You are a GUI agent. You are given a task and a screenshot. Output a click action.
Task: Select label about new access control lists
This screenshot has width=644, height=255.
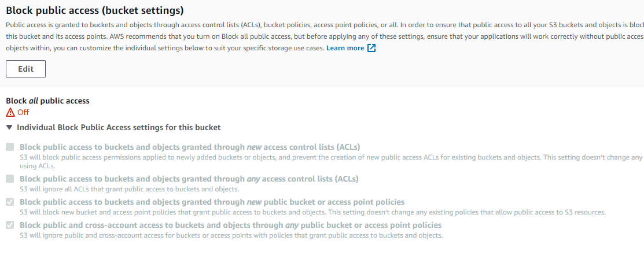[x=190, y=147]
